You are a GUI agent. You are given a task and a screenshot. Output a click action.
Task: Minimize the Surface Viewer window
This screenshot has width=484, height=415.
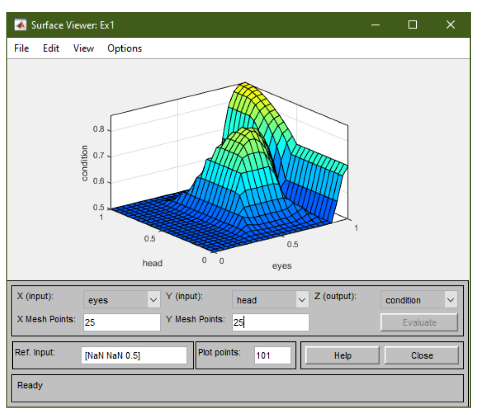[375, 25]
